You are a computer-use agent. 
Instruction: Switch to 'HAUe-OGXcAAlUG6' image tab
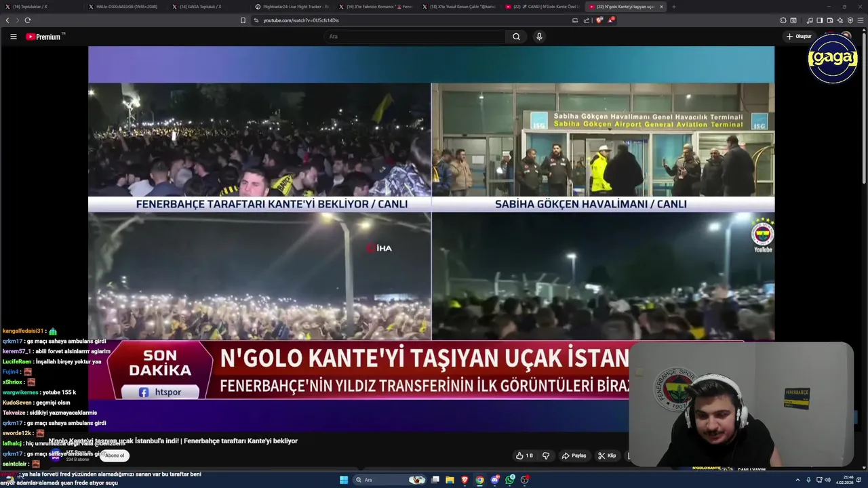click(126, 7)
